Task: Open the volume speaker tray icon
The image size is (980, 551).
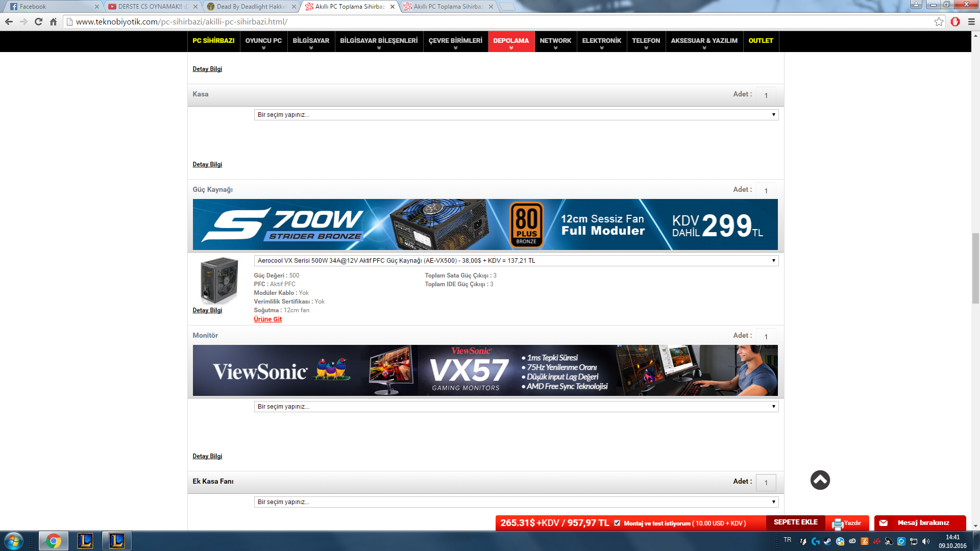Action: tap(926, 541)
